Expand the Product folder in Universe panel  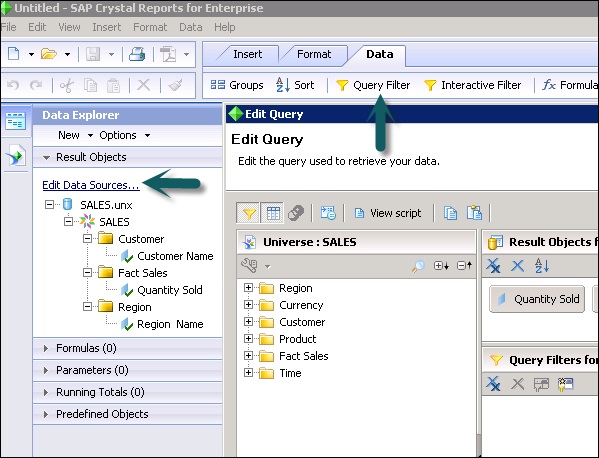248,338
